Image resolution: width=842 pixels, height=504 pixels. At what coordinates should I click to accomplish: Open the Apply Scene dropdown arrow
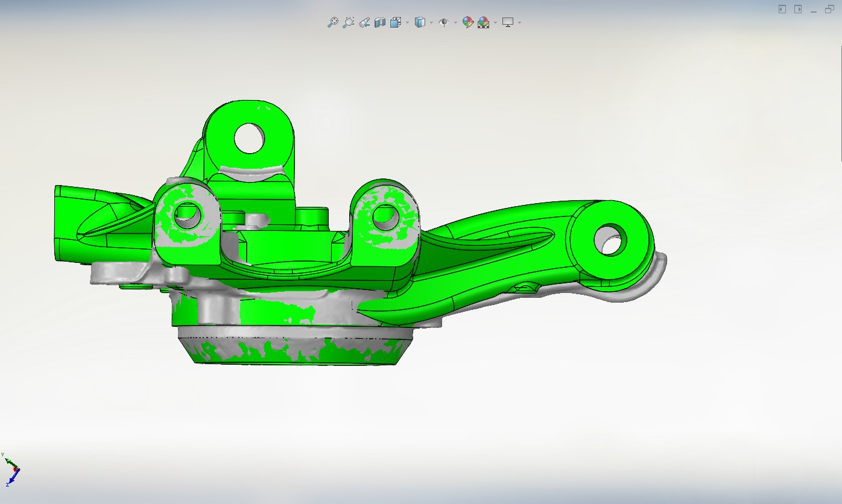(495, 23)
